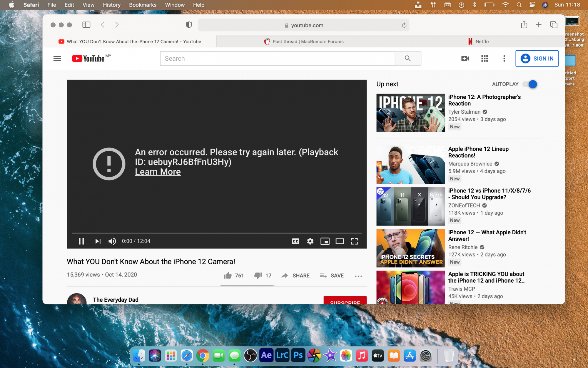This screenshot has height=368, width=588.
Task: Open video player settings gear
Action: pyautogui.click(x=310, y=241)
